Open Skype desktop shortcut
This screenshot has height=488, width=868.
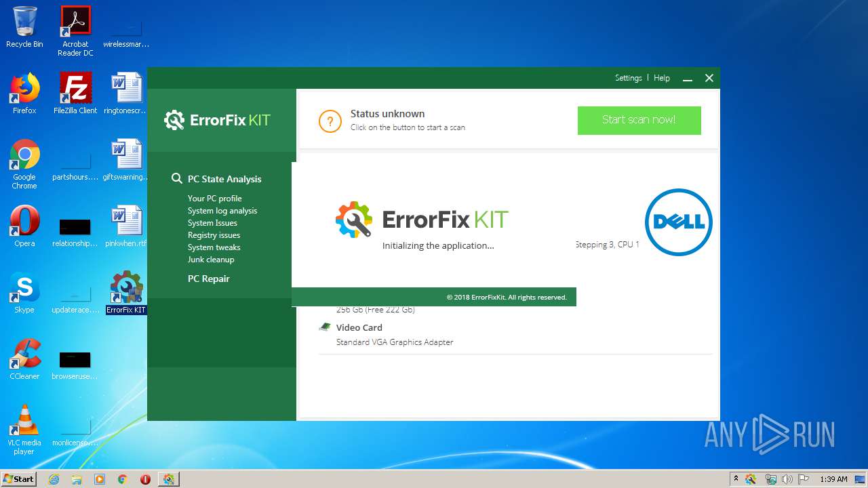[24, 293]
